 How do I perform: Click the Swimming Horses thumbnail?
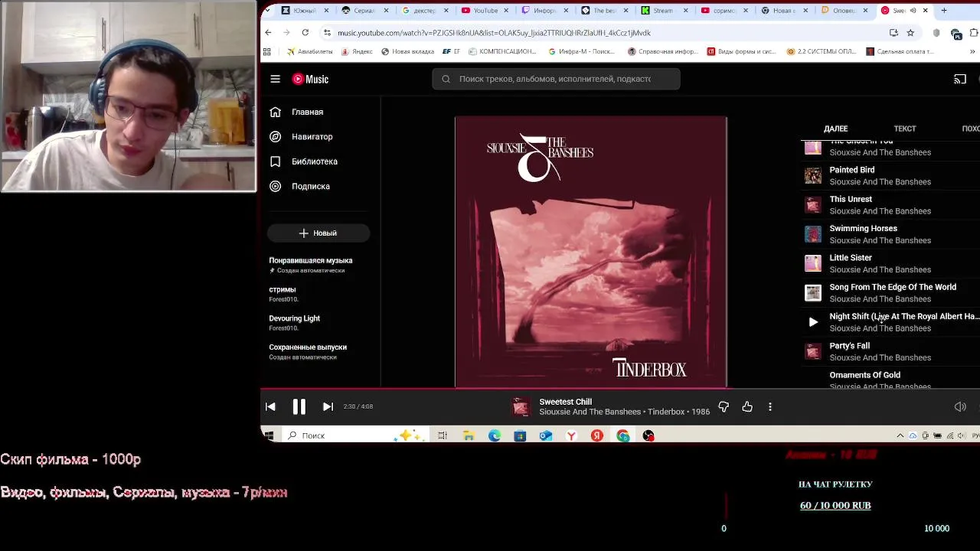coord(813,234)
